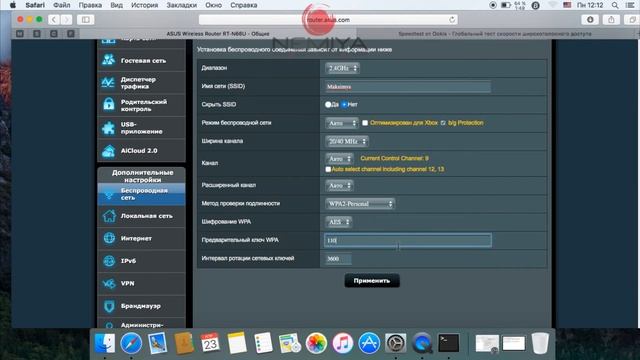Open VPN settings in the sidebar
The image size is (640, 360).
(141, 283)
